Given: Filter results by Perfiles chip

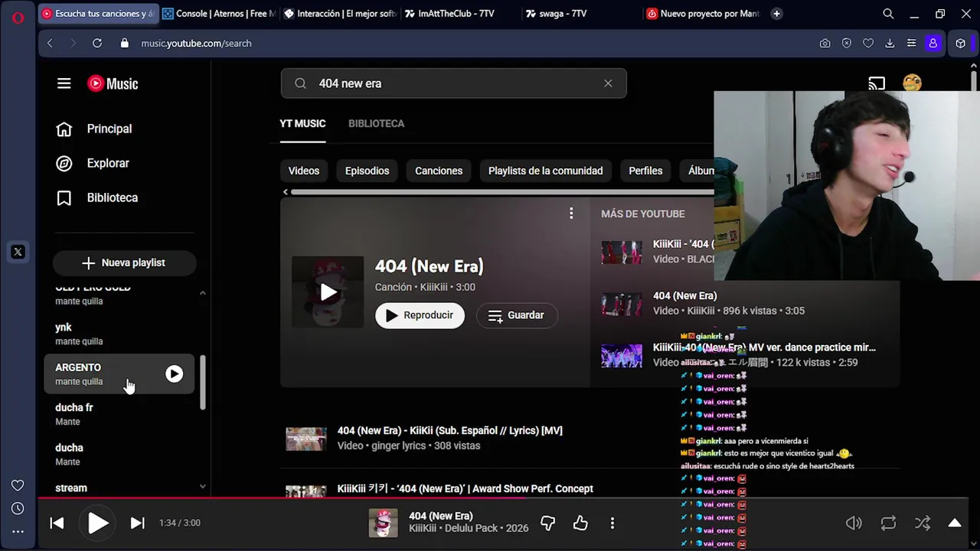Looking at the screenshot, I should point(645,171).
